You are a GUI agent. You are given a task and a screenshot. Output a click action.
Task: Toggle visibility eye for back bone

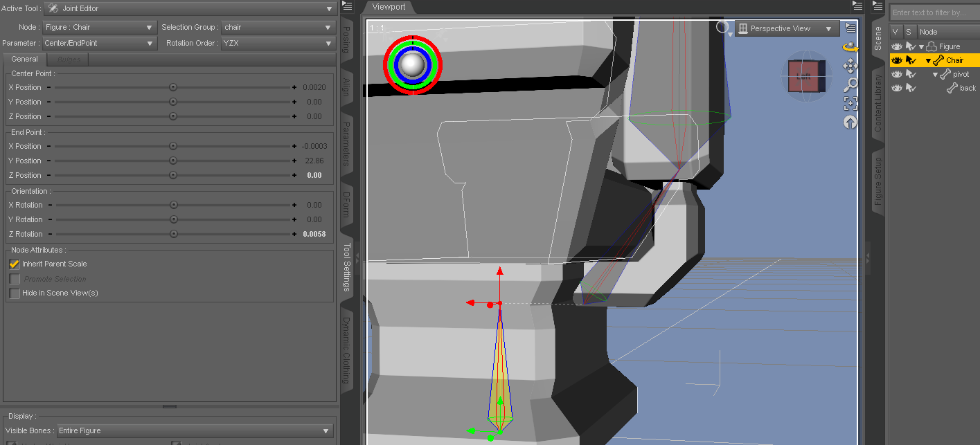pyautogui.click(x=897, y=88)
